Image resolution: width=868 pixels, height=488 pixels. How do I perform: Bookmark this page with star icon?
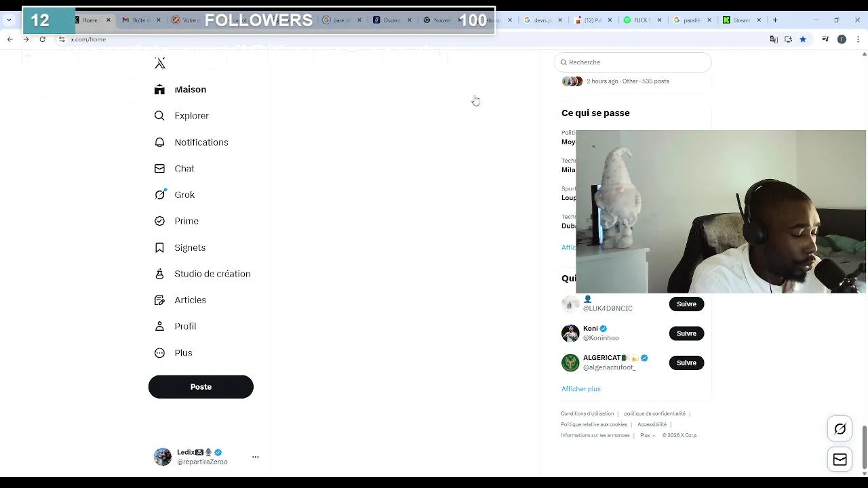click(803, 39)
